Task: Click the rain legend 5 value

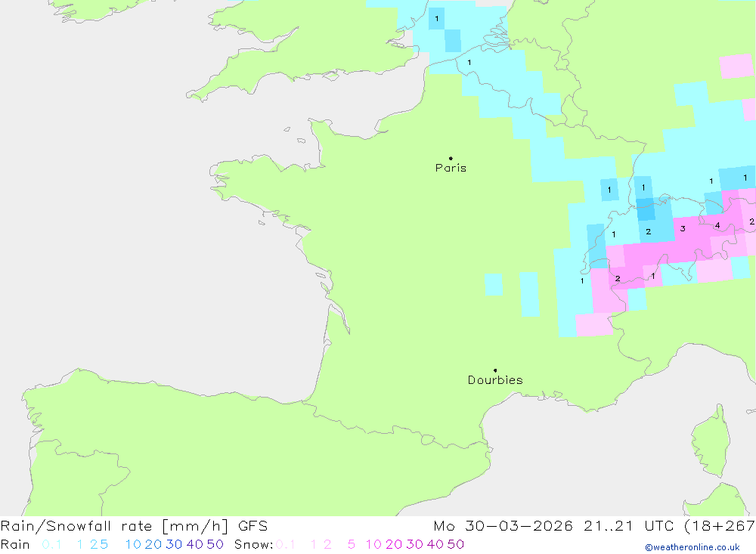Action: coord(104,544)
